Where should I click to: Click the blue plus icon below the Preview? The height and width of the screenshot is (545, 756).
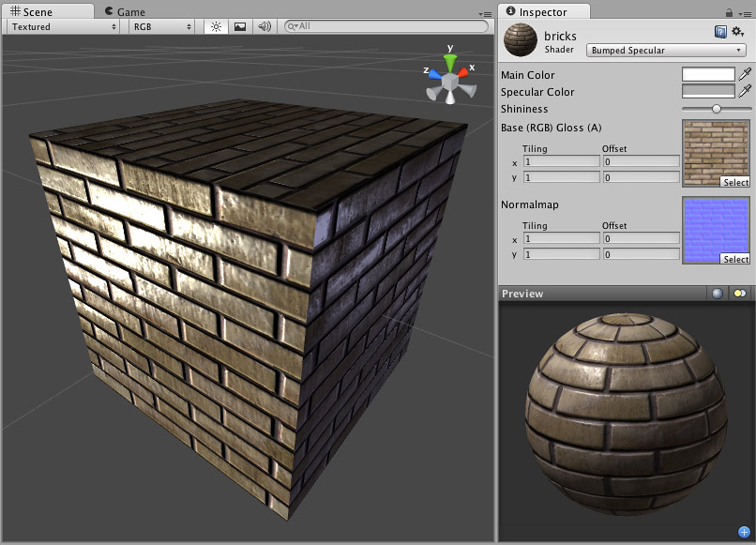click(745, 530)
